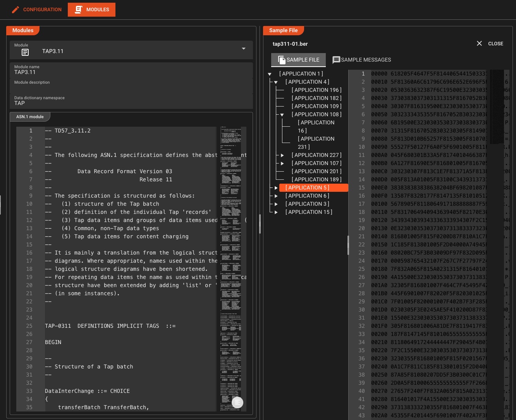This screenshot has width=516, height=420.
Task: Select the [APPLICATION 196] node
Action: click(316, 90)
